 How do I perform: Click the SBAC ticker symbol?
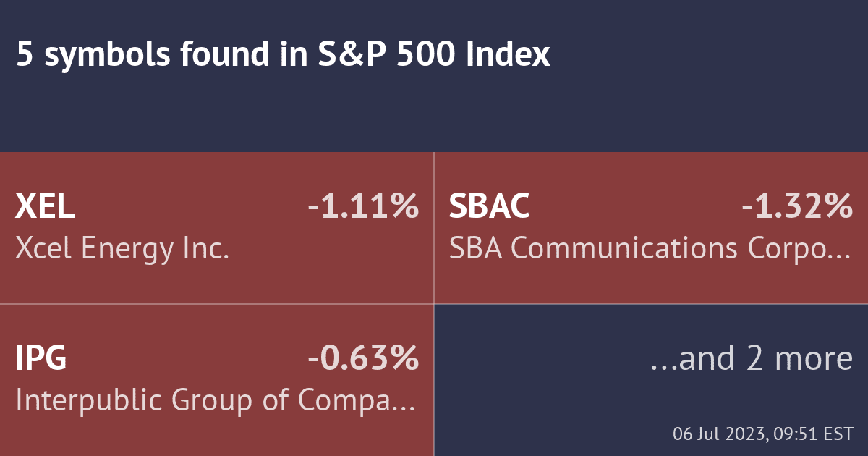click(490, 208)
